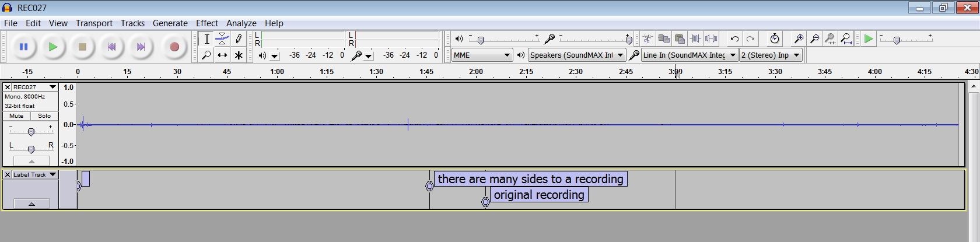Viewport: 980px width, 242px height.
Task: Mute the REC027 track
Action: coord(16,116)
